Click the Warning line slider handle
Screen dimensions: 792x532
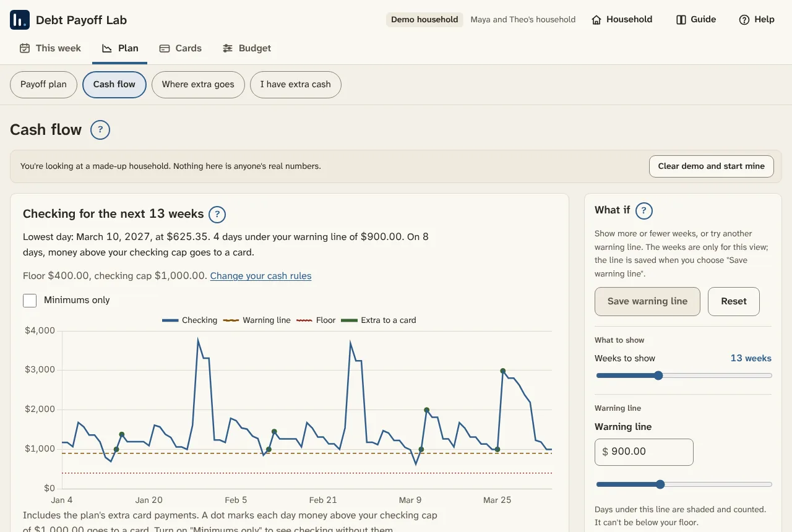point(660,484)
